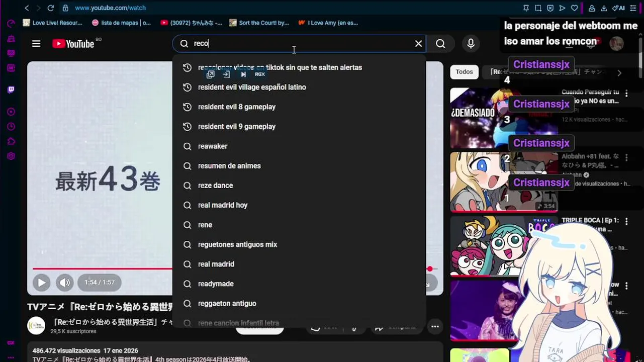Submit search with the magnifier button
The width and height of the screenshot is (644, 362).
point(440,44)
